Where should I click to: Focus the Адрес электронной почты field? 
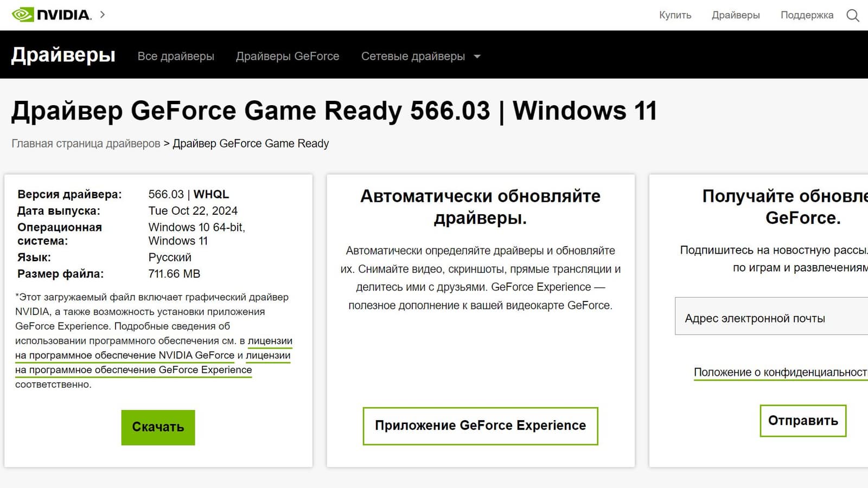771,316
